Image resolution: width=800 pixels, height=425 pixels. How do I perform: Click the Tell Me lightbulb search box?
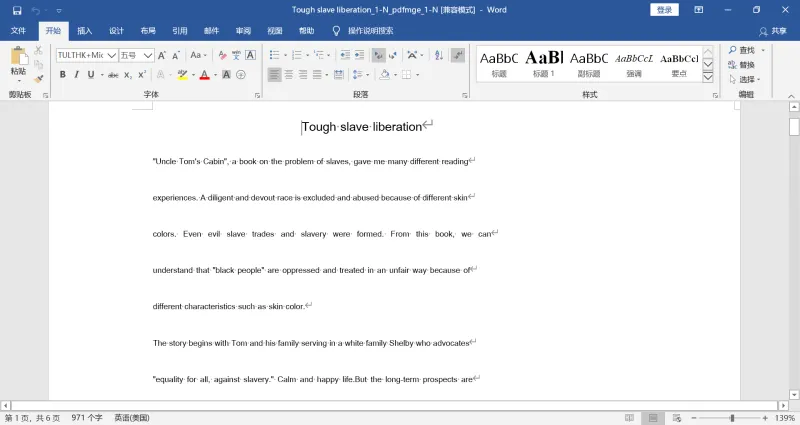point(363,31)
